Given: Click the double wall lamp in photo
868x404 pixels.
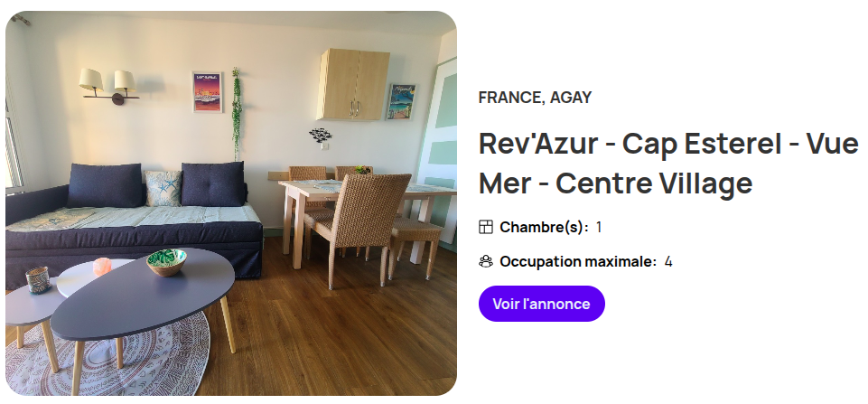Looking at the screenshot, I should click(109, 87).
